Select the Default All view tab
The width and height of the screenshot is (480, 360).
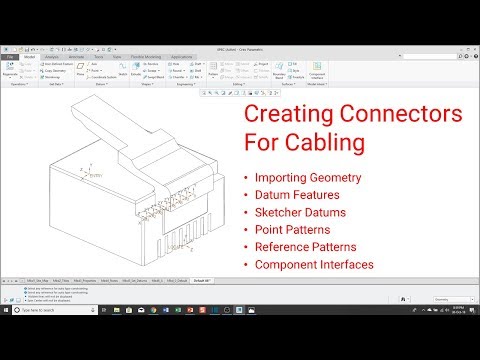click(x=201, y=281)
